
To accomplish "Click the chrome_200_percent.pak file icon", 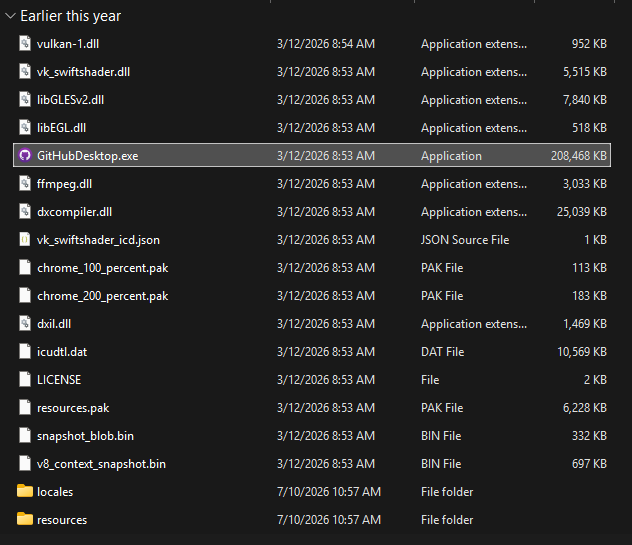I will point(25,295).
